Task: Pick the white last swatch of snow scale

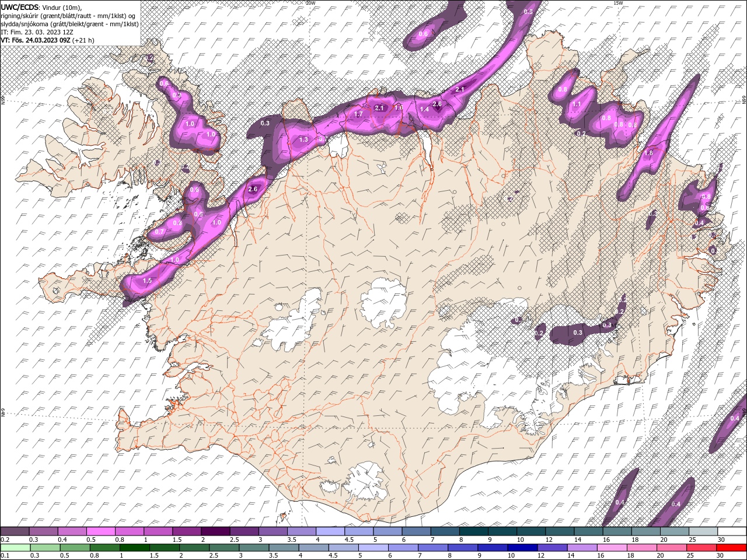Action: [x=732, y=531]
